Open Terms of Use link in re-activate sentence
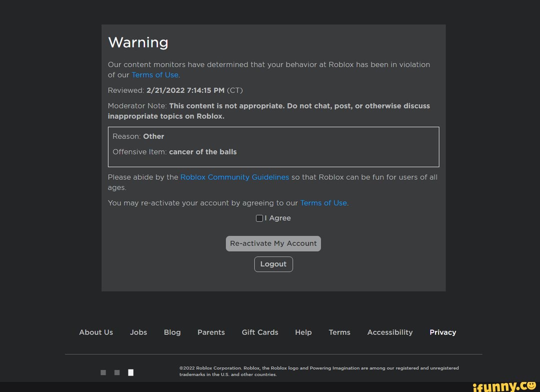The height and width of the screenshot is (392, 540). click(x=323, y=203)
